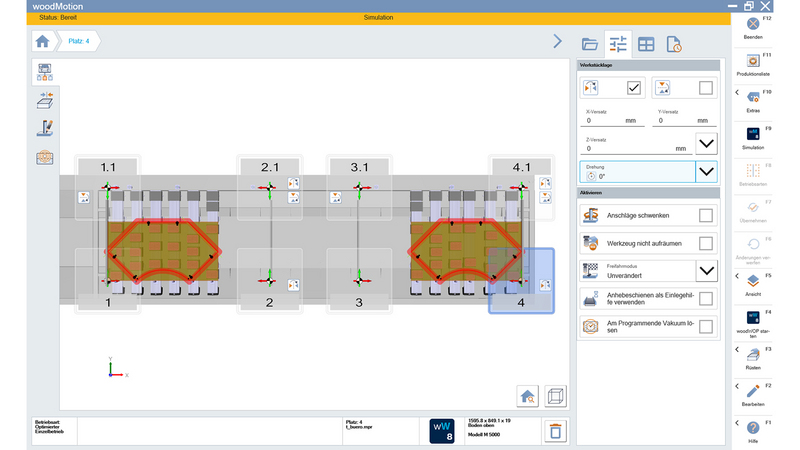Viewport: 800px width, 450px height.
Task: Click the Produktionsliste icon
Action: click(x=752, y=62)
